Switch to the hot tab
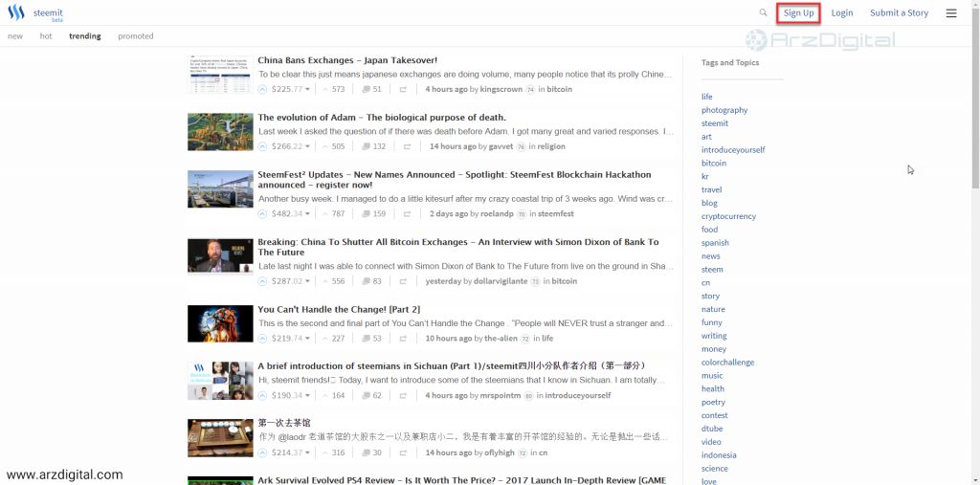 (46, 36)
